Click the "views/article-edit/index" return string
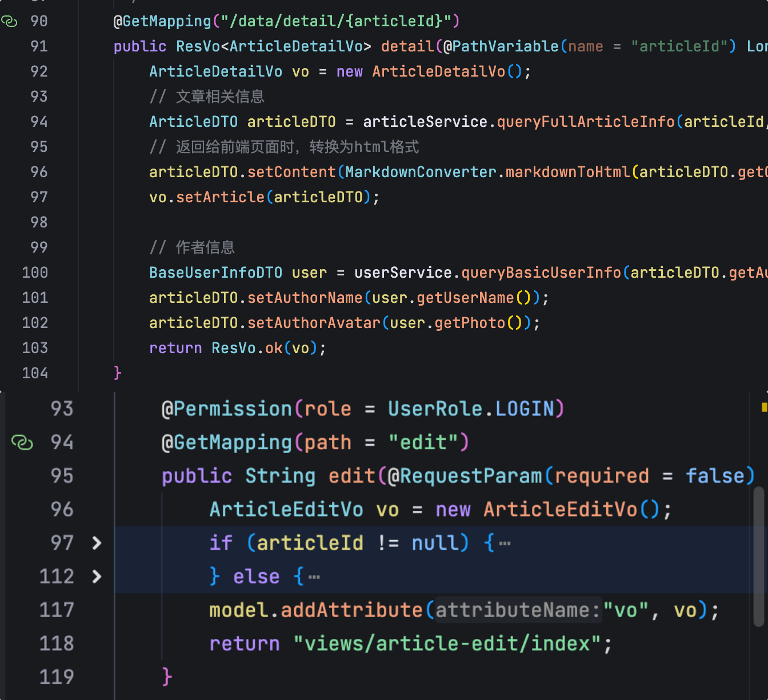This screenshot has width=768, height=700. click(447, 644)
